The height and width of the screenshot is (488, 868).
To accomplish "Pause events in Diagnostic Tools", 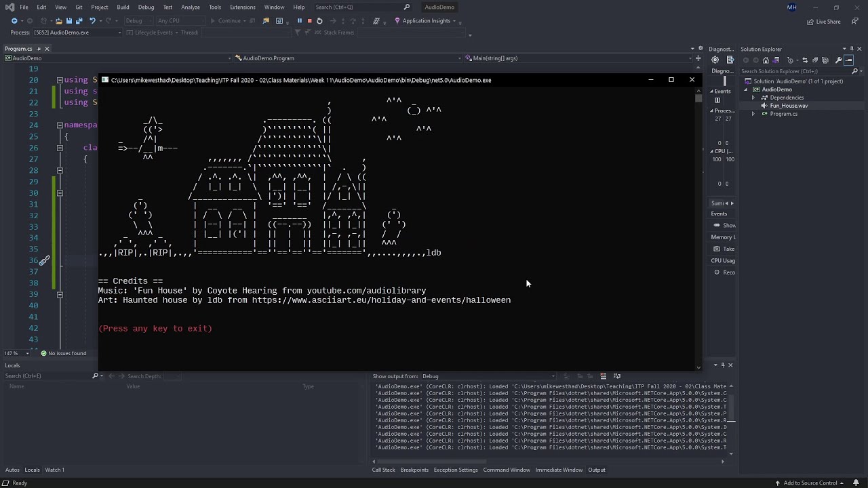I will point(717,100).
